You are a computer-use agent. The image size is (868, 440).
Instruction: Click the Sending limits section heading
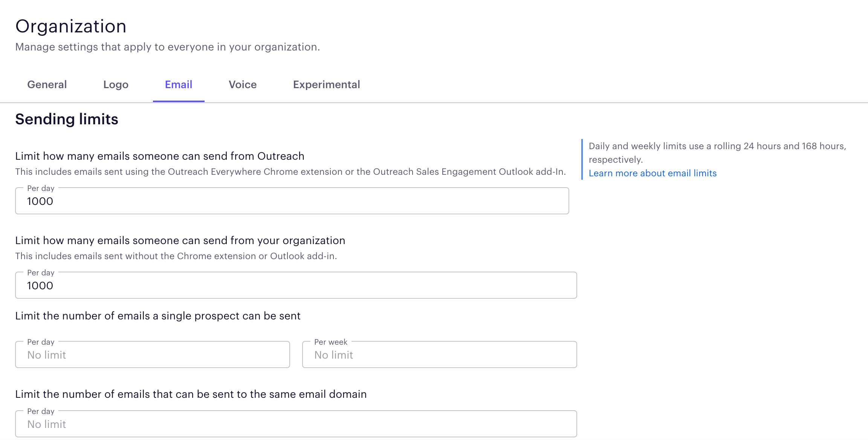(x=67, y=119)
